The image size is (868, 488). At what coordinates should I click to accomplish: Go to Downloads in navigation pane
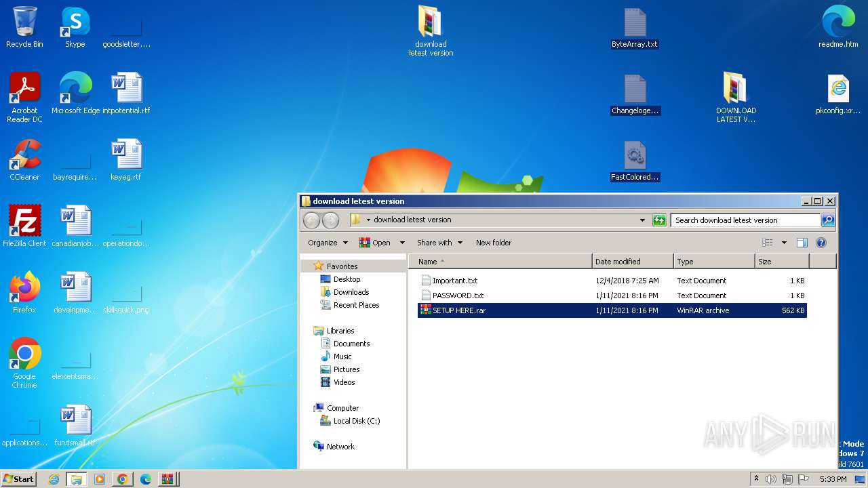pyautogui.click(x=351, y=292)
